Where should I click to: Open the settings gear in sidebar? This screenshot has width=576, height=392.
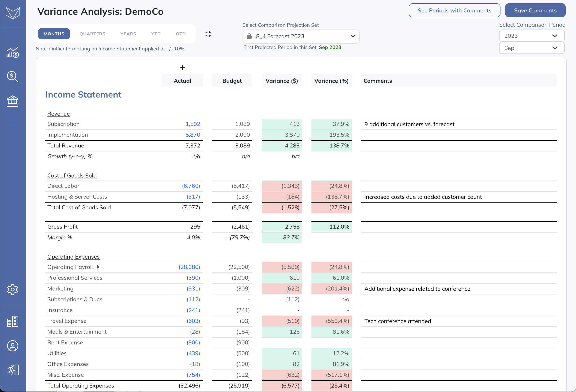(x=13, y=289)
